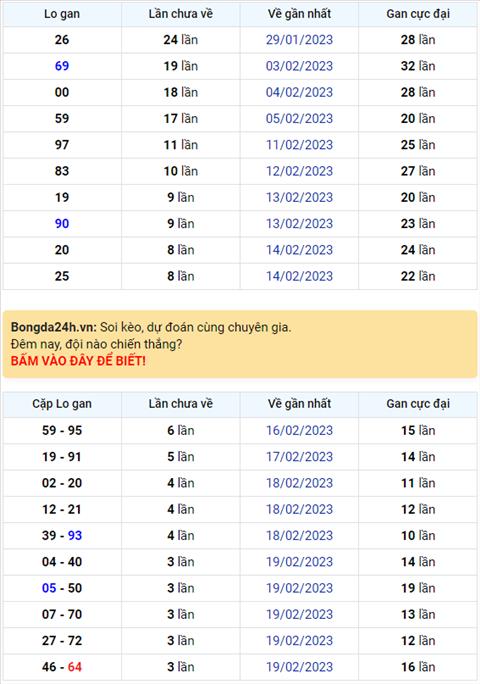Screen dimensions: 480x684
Task: Select the Lo gan number 19
Action: tap(62, 197)
